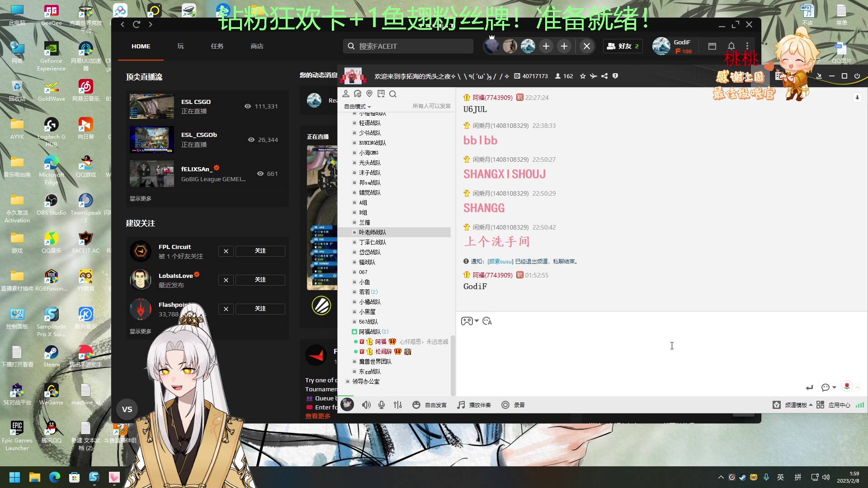868x488 pixels.
Task: Show hidden system tray icons
Action: (x=721, y=477)
